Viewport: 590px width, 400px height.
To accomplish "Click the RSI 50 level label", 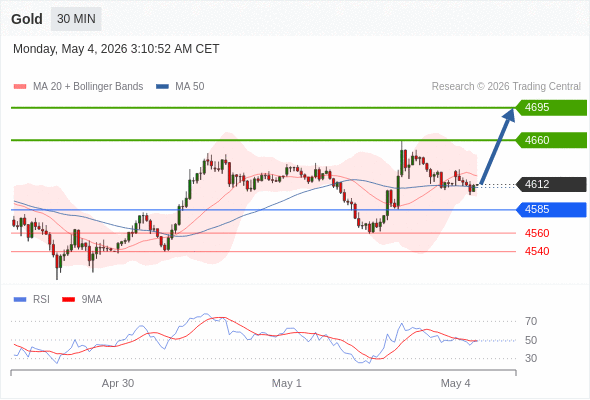I will [531, 340].
